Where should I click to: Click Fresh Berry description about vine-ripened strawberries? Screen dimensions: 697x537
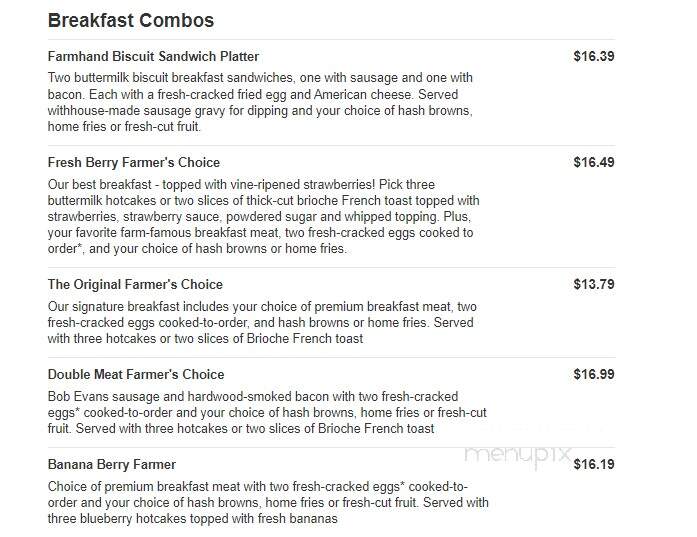pyautogui.click(x=264, y=216)
